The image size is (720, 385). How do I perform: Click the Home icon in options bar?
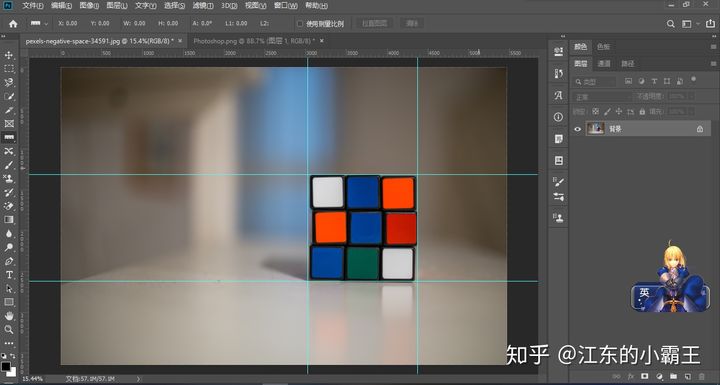(13, 24)
